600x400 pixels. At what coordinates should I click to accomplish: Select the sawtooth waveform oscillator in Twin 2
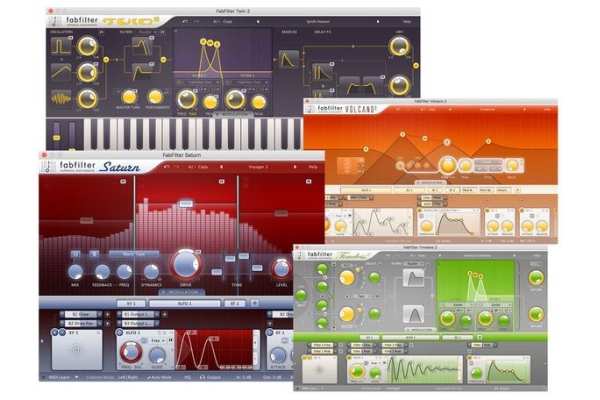point(61,72)
